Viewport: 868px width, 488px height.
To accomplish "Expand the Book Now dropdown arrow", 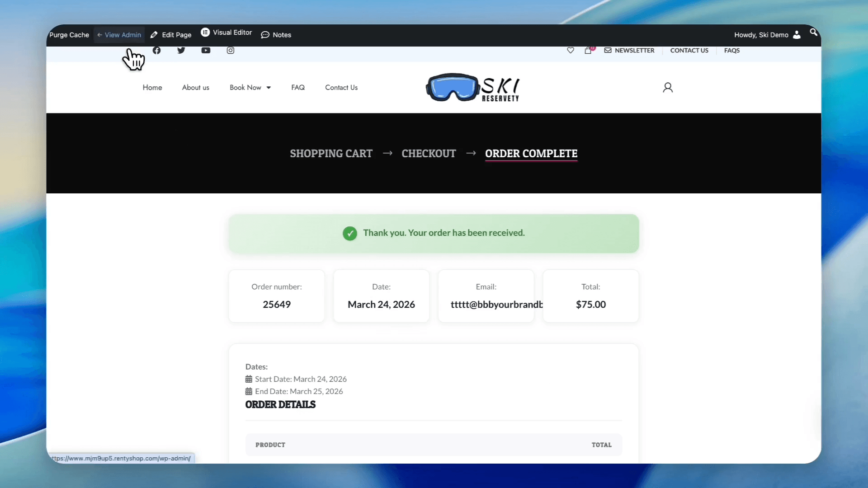I will click(269, 88).
